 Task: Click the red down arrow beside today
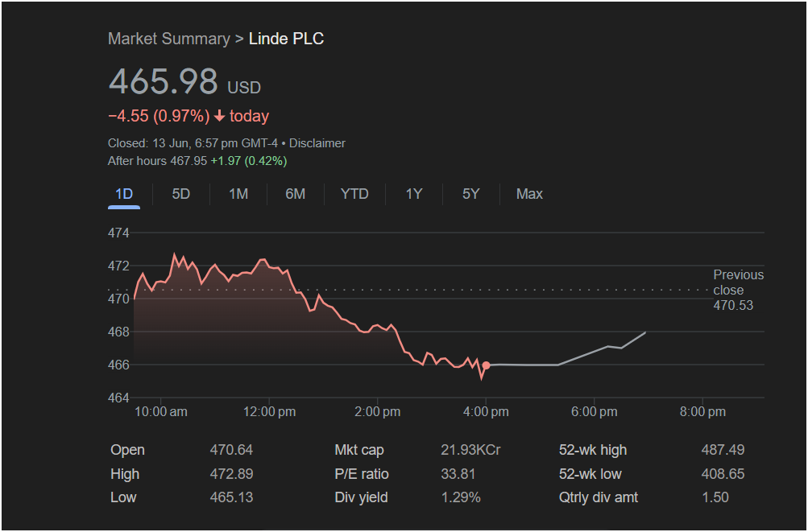tap(219, 117)
